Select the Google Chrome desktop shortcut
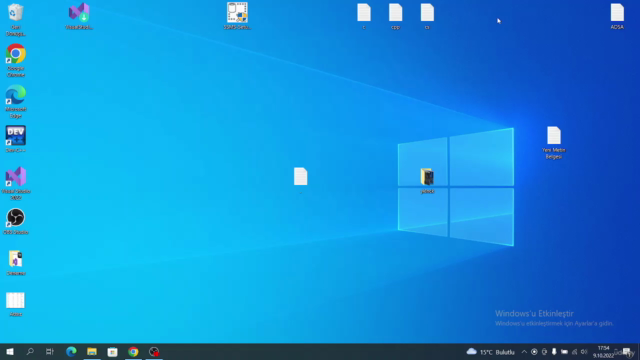 click(x=16, y=60)
